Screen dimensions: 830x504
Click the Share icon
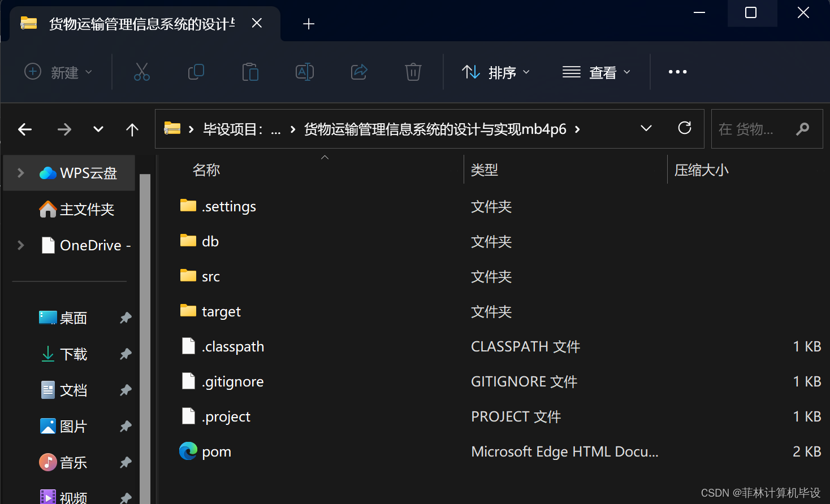coord(359,72)
